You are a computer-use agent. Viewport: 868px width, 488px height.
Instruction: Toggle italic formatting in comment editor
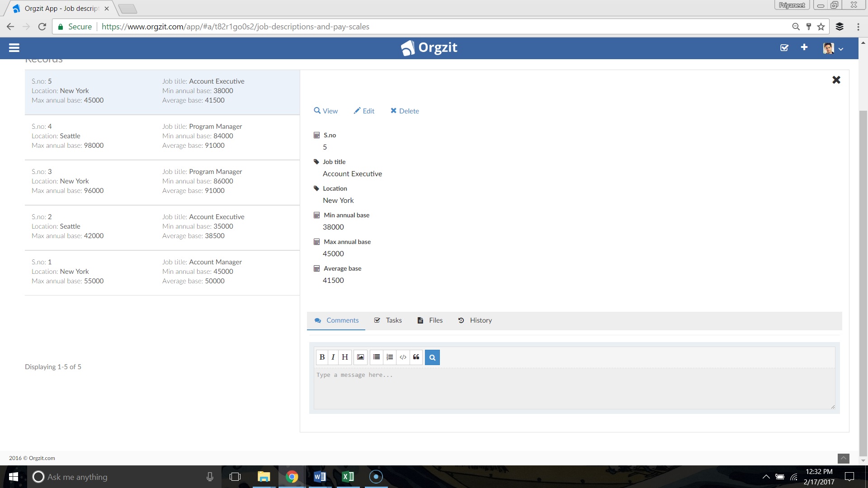[x=333, y=357]
